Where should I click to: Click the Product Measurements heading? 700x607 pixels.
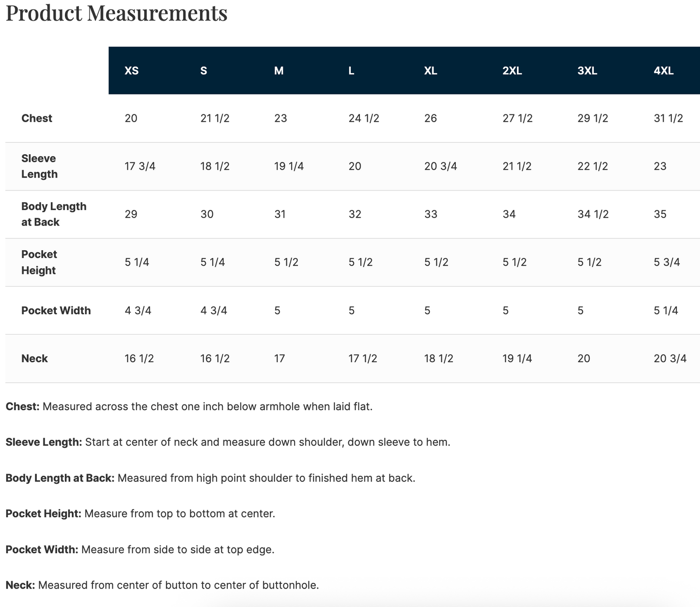(116, 13)
